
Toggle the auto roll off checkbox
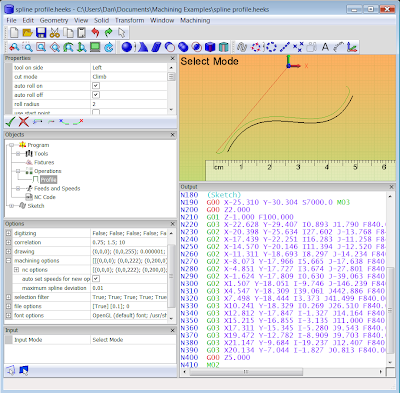pyautogui.click(x=96, y=95)
